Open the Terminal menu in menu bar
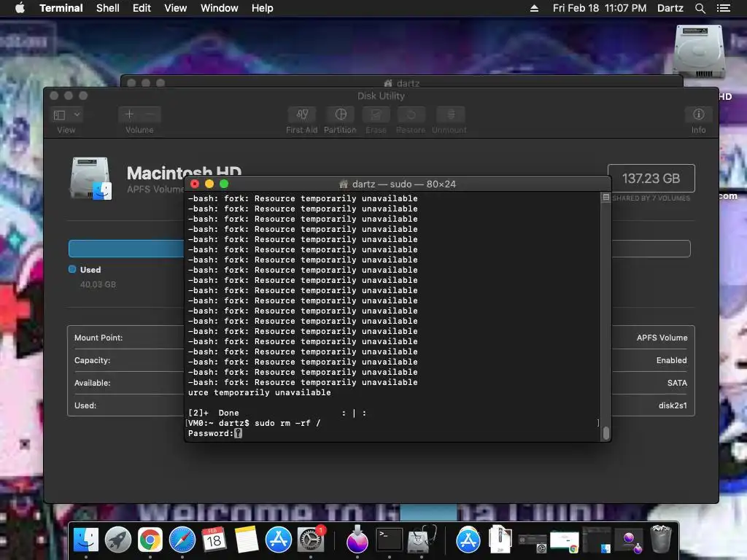The width and height of the screenshot is (747, 560). coord(61,8)
